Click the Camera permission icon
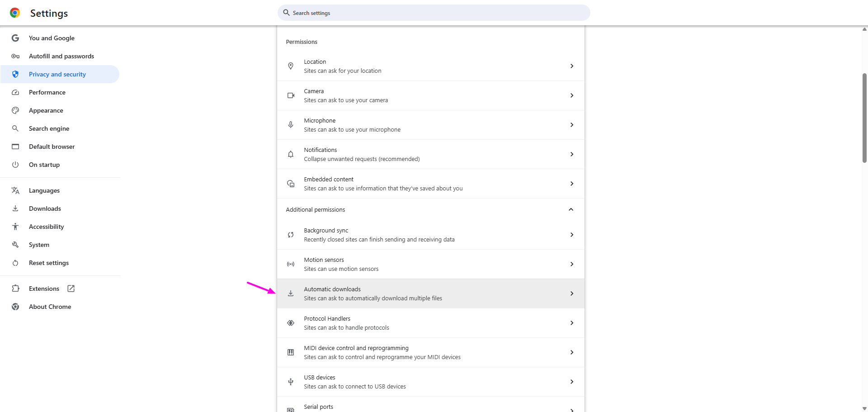 click(x=291, y=95)
